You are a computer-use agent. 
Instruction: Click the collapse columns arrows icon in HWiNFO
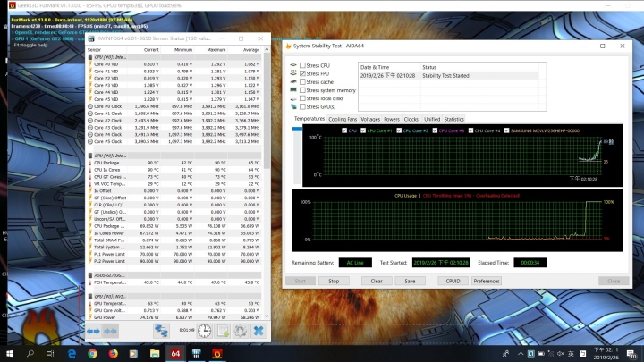click(110, 331)
